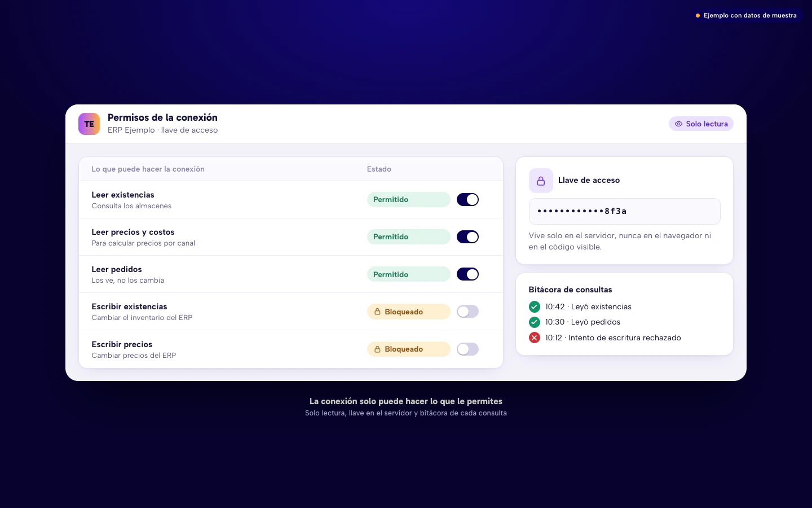812x508 pixels.
Task: Click caption La conexión solo puede hacer lo que le permites
Action: pyautogui.click(x=406, y=401)
